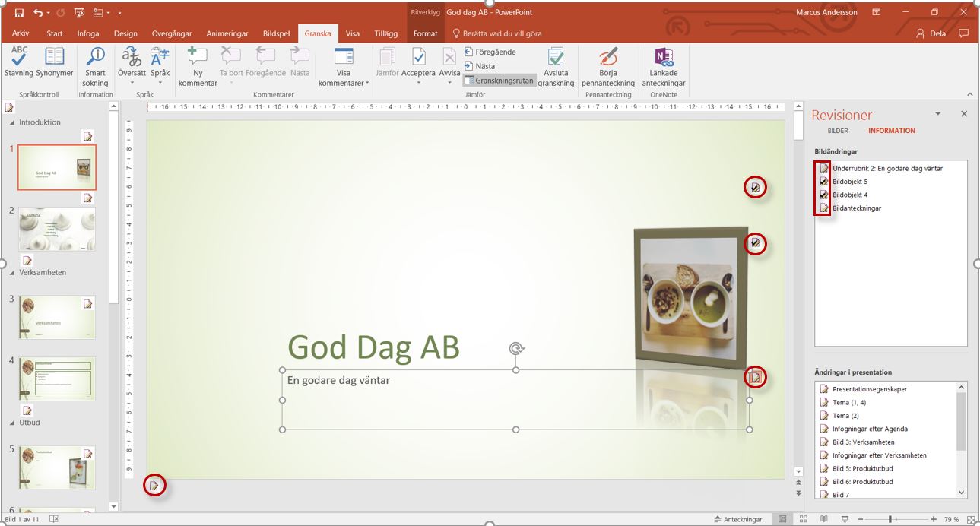Collapse the Introduktion section
The height and width of the screenshot is (526, 980).
tap(11, 122)
